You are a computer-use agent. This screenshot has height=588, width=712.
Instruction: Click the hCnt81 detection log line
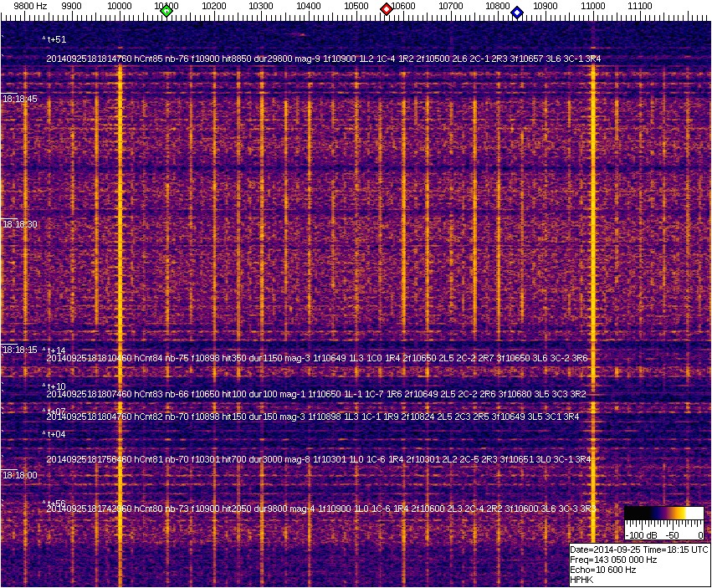(318, 459)
